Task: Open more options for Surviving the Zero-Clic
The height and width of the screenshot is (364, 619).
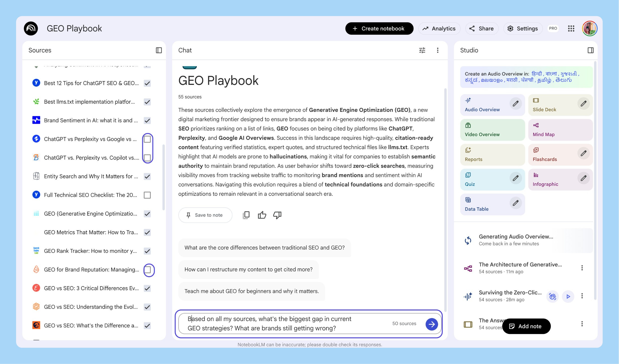Action: click(582, 296)
